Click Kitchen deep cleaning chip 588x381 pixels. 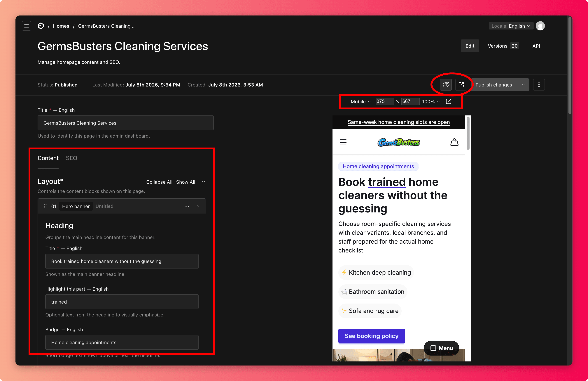(376, 272)
